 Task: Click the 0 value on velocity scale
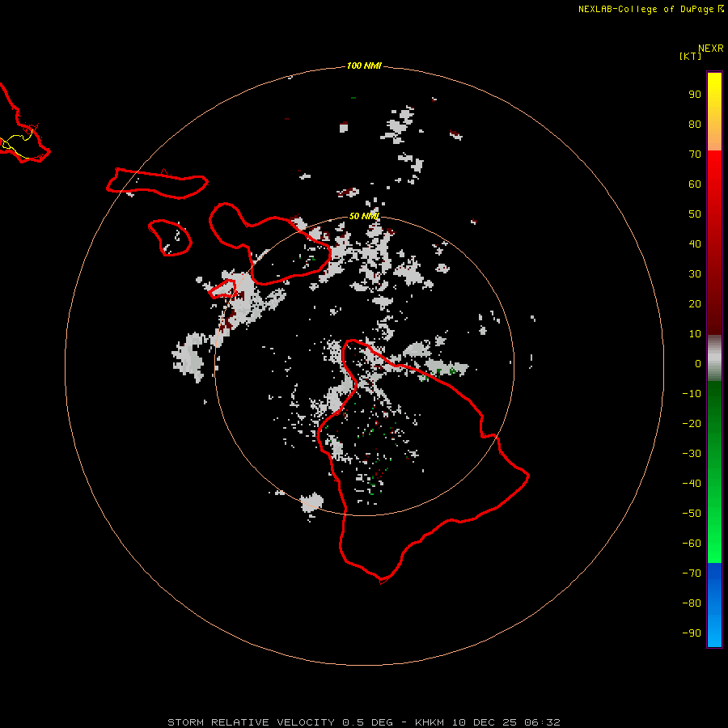pos(698,363)
